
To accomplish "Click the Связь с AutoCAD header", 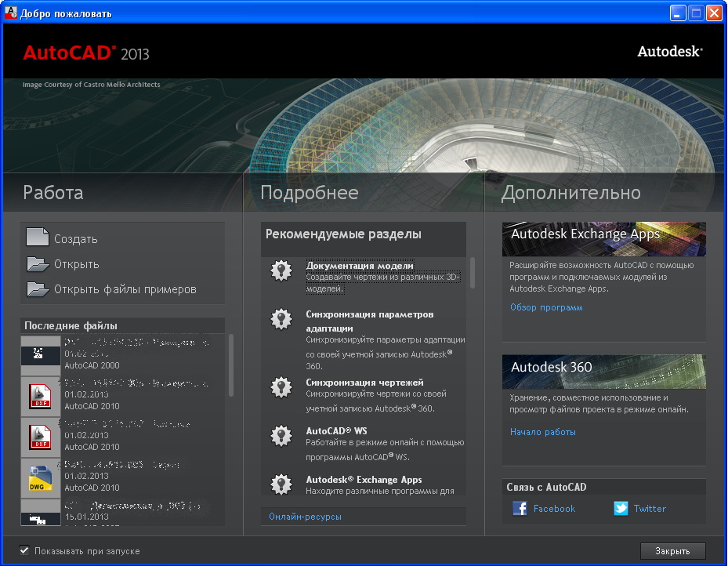I will coord(604,487).
